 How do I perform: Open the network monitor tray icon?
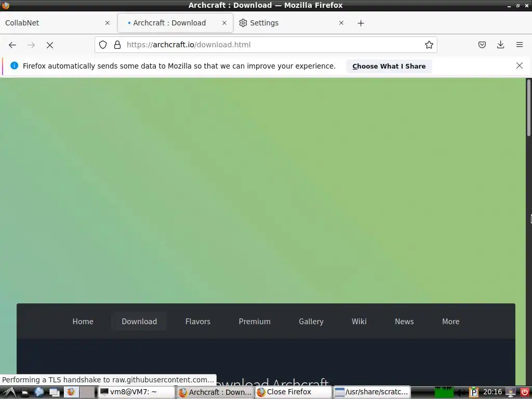(510, 392)
